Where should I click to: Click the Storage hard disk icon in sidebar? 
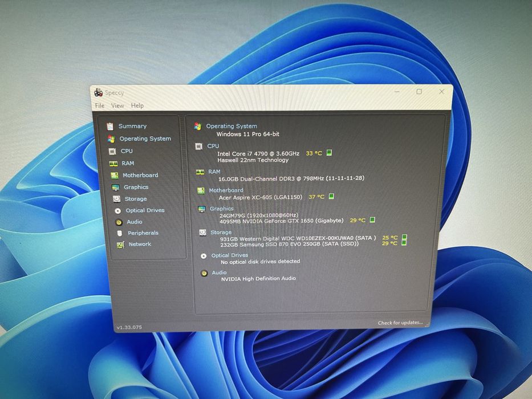click(x=117, y=199)
